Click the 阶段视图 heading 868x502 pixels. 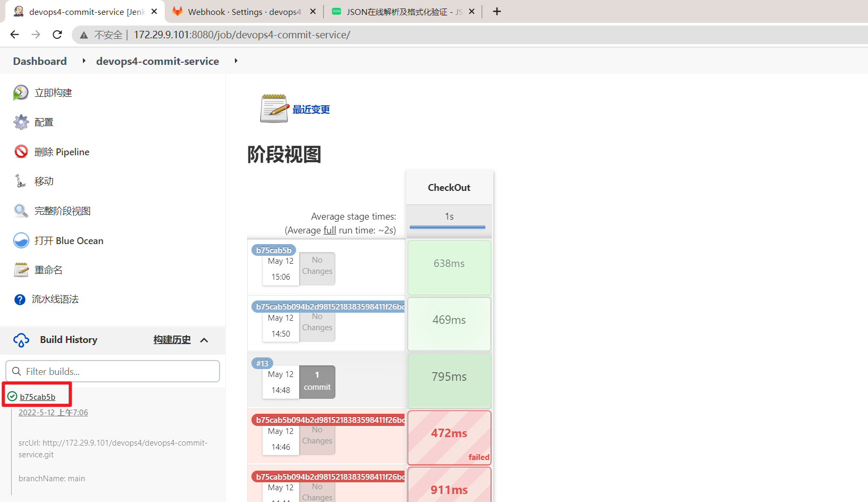click(x=284, y=155)
